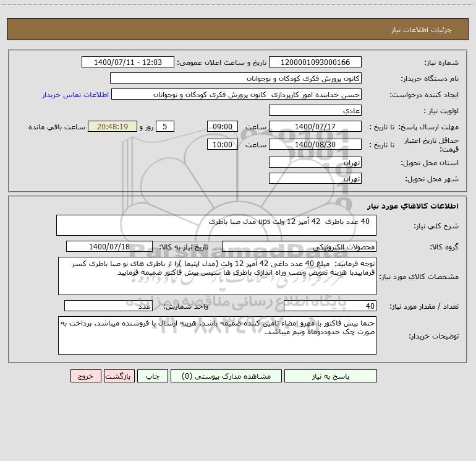Click the label نام دستگاه خریدار

click(430, 79)
